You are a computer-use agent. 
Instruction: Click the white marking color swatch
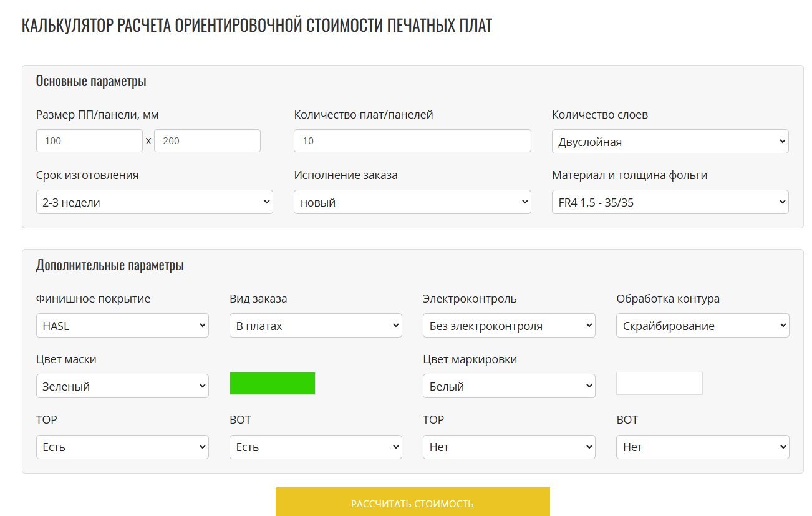(x=659, y=384)
